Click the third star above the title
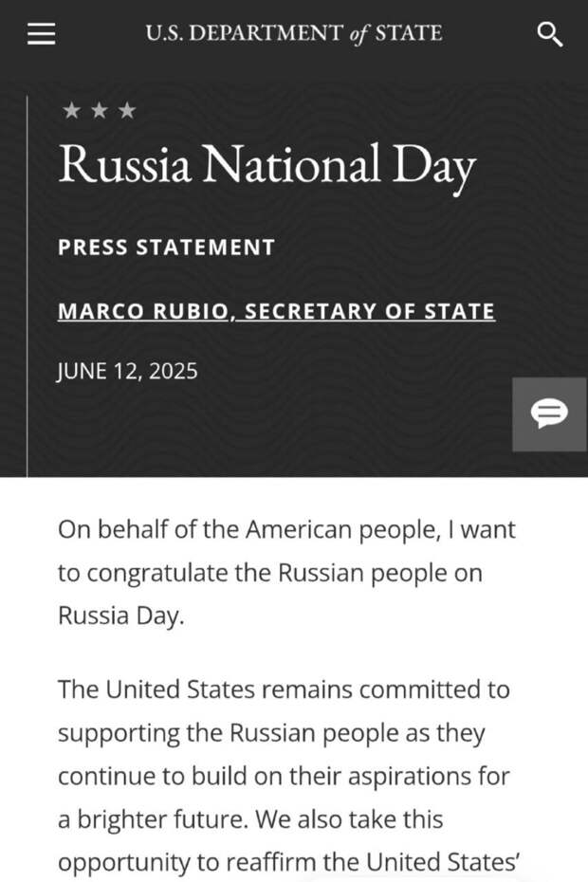 point(127,110)
